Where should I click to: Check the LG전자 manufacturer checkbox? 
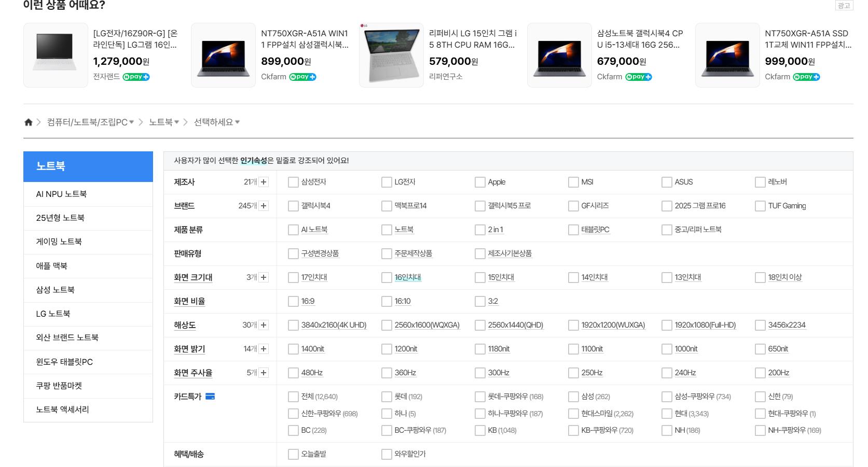coord(387,182)
